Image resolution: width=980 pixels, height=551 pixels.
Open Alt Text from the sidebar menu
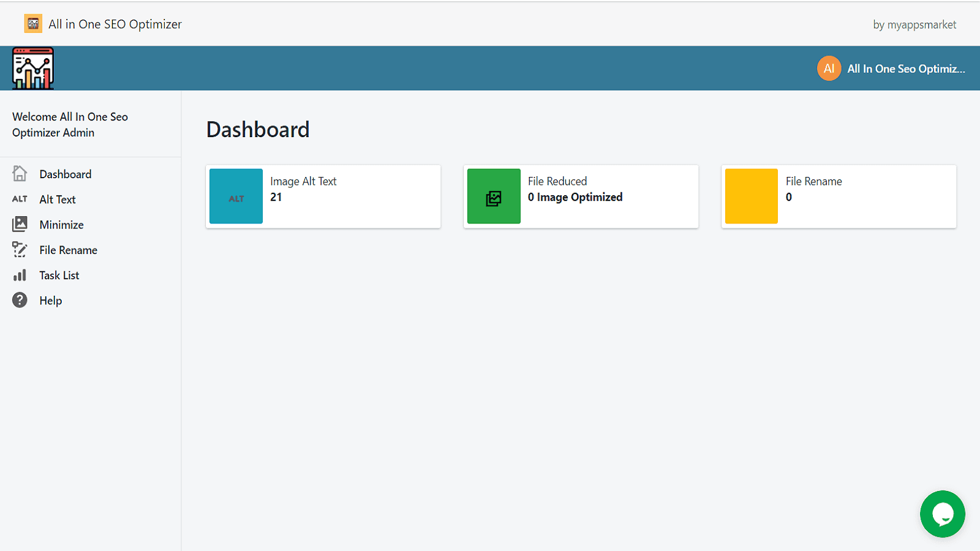click(x=57, y=199)
